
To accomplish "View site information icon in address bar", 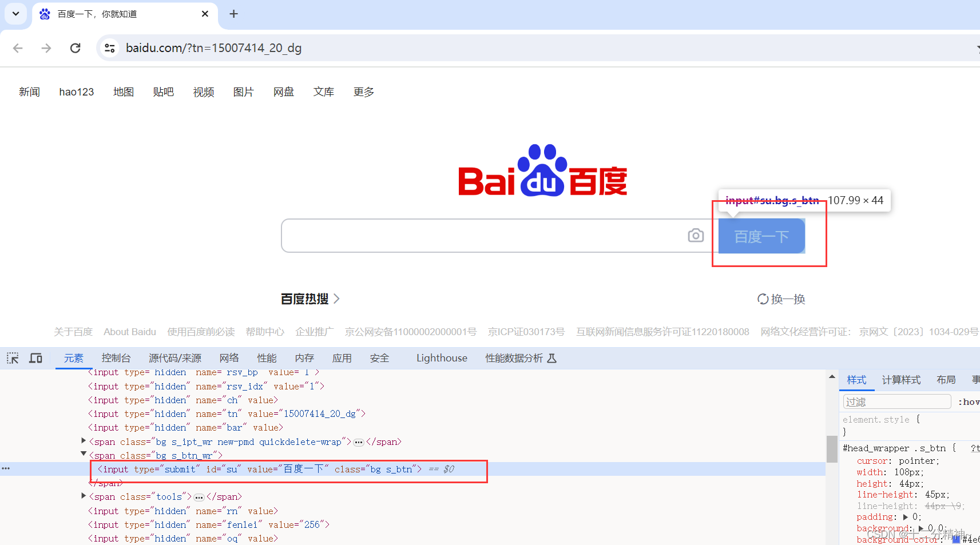I will pos(110,48).
